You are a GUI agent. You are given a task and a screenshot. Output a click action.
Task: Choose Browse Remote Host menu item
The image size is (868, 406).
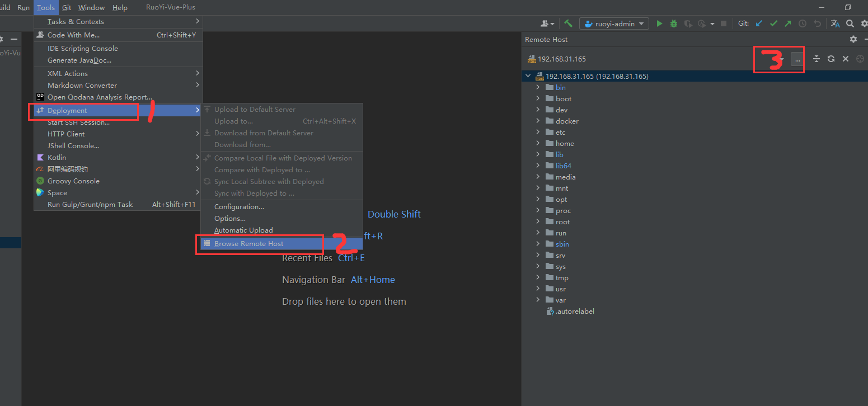pos(282,243)
